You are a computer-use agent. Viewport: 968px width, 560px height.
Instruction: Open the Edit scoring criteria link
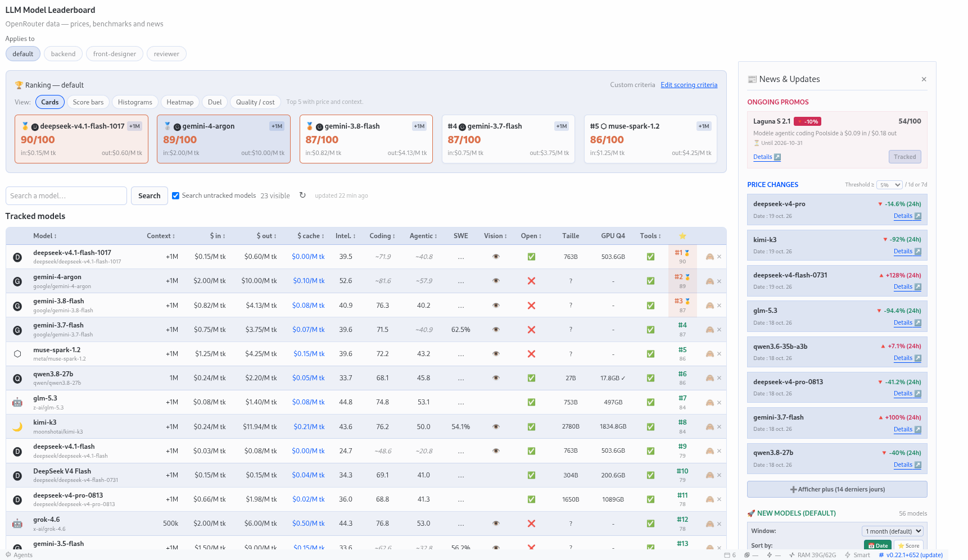689,85
